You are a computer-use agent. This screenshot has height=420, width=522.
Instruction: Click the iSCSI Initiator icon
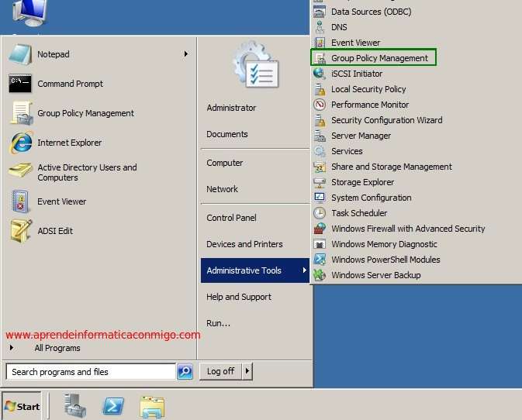coord(320,74)
